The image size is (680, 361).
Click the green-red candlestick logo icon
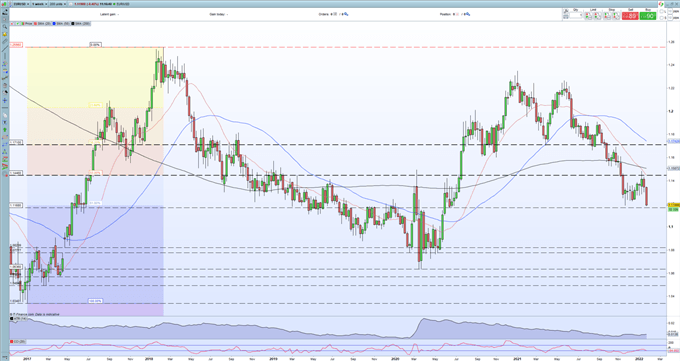[x=4, y=4]
